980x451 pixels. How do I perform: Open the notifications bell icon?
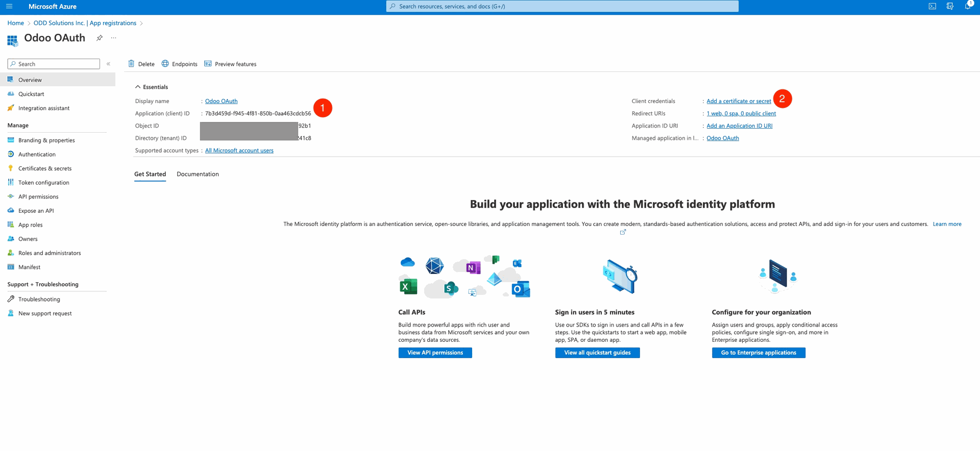point(968,6)
